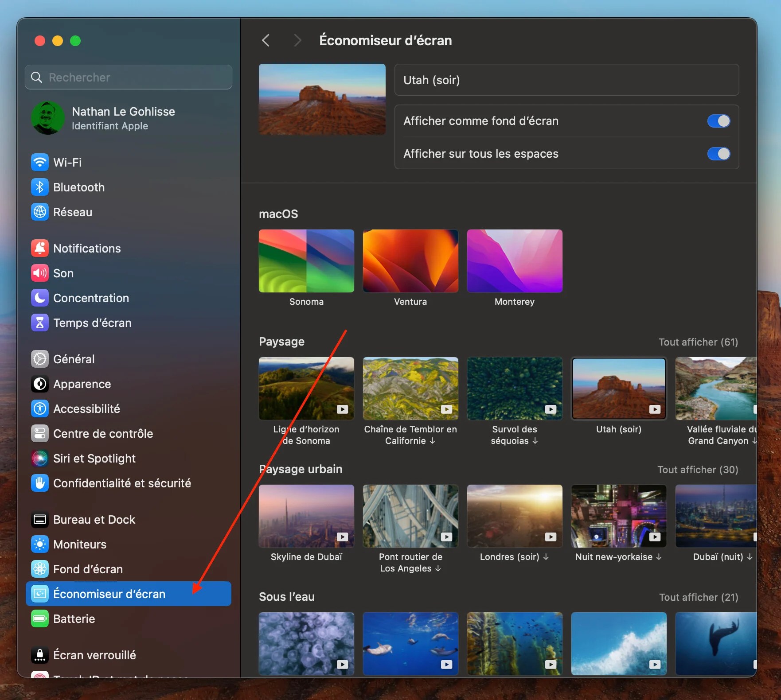Viewport: 781px width, 700px height.
Task: Choose Chaîne de Temblor en Californie thumbnail
Action: click(410, 389)
